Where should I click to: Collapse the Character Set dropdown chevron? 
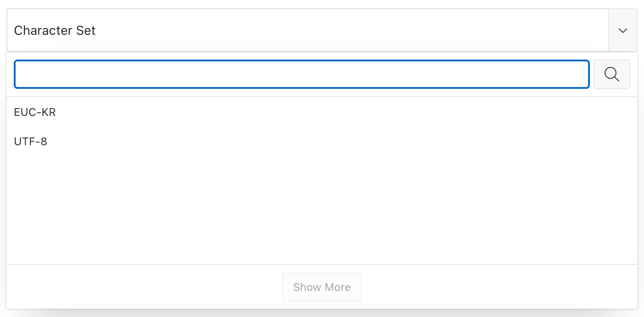622,30
